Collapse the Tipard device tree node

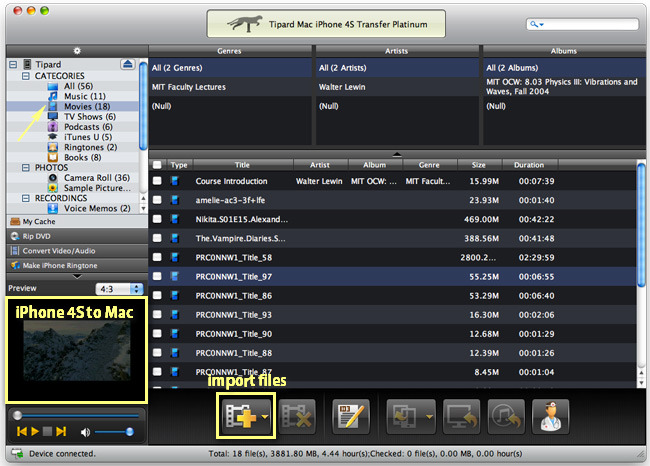pyautogui.click(x=13, y=64)
